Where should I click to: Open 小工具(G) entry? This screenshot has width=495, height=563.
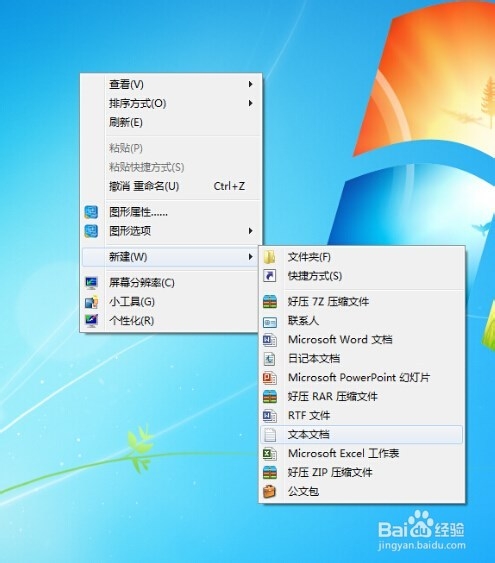171,302
